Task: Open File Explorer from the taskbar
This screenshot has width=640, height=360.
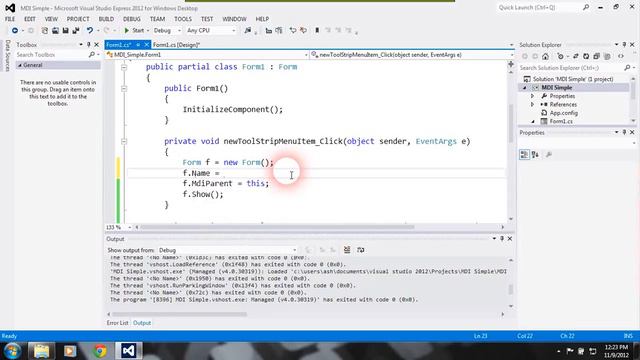Action: pyautogui.click(x=41, y=351)
